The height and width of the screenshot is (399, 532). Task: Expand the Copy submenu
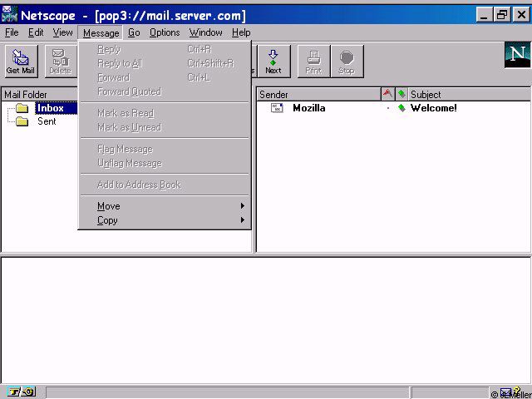(x=165, y=220)
